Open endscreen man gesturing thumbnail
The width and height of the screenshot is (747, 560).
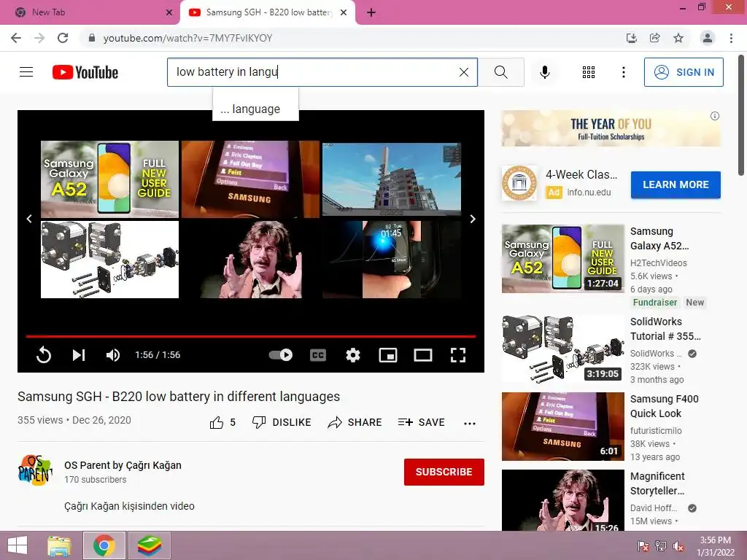click(x=251, y=260)
